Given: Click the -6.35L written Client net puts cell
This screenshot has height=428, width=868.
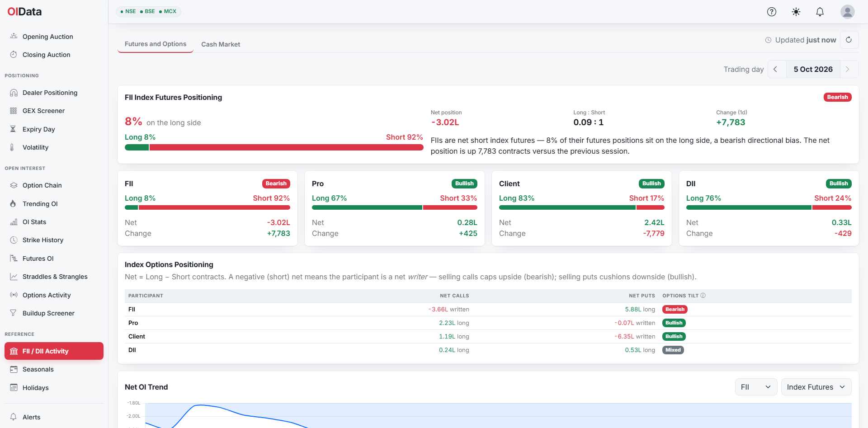Looking at the screenshot, I should [635, 337].
